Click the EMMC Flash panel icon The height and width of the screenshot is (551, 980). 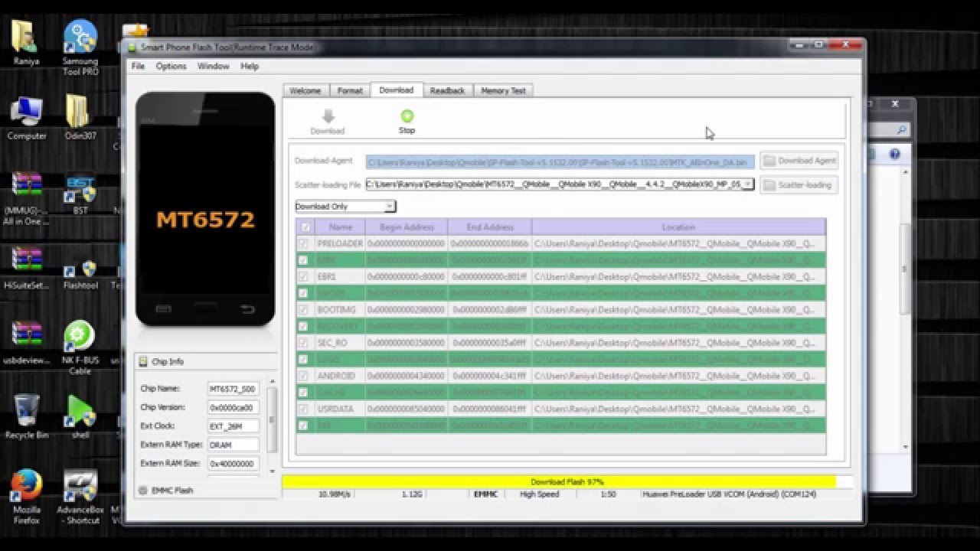click(x=142, y=490)
